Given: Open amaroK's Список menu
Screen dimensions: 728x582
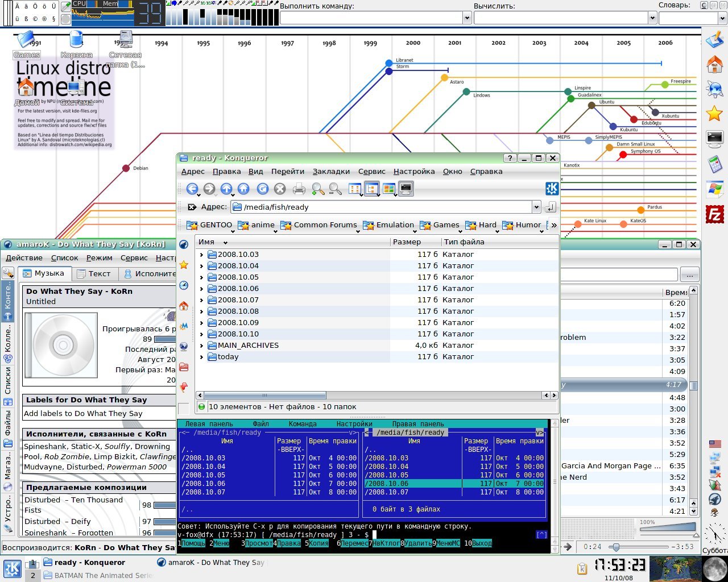Looking at the screenshot, I should coord(65,257).
